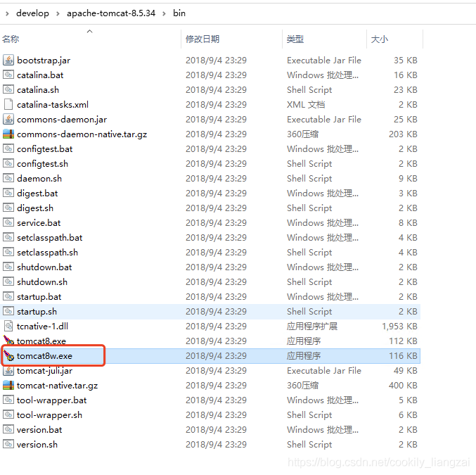Image resolution: width=476 pixels, height=475 pixels.
Task: Expand the chevron before bin breadcrumb
Action: 164,13
